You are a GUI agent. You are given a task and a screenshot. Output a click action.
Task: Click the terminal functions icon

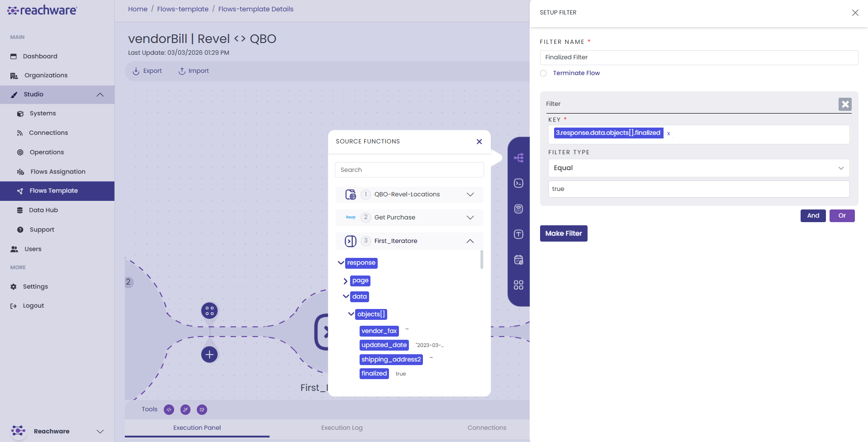click(x=519, y=183)
